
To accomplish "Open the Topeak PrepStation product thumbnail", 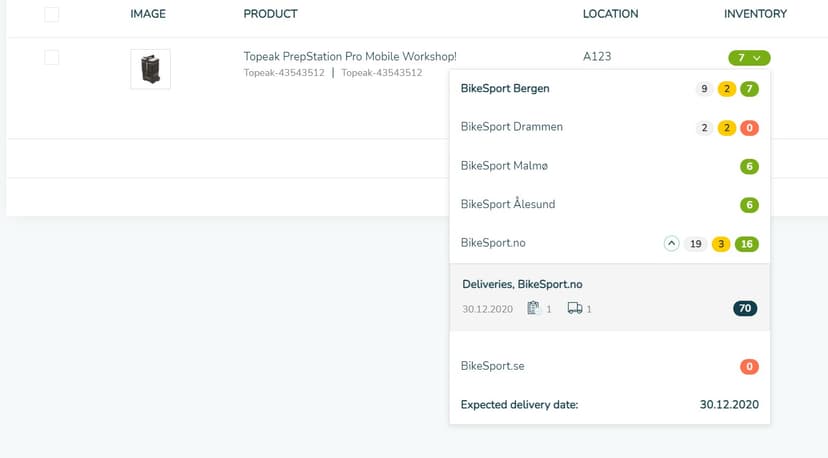I will tap(150, 69).
